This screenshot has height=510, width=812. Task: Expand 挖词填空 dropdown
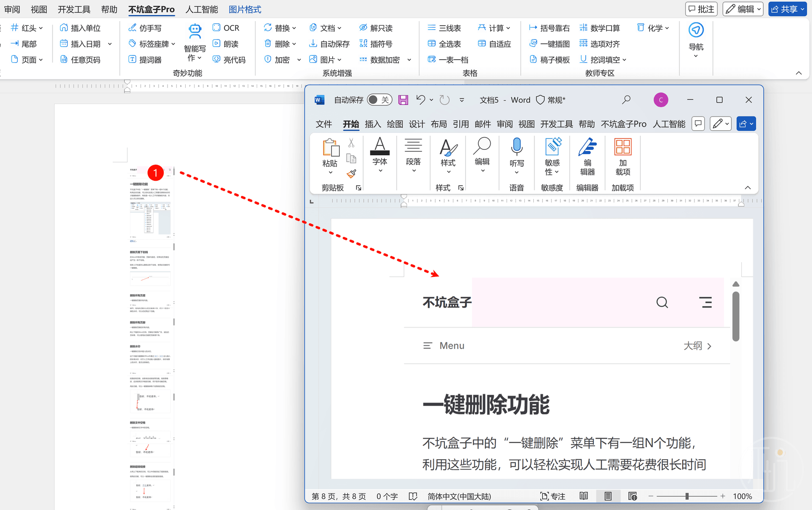pos(625,60)
